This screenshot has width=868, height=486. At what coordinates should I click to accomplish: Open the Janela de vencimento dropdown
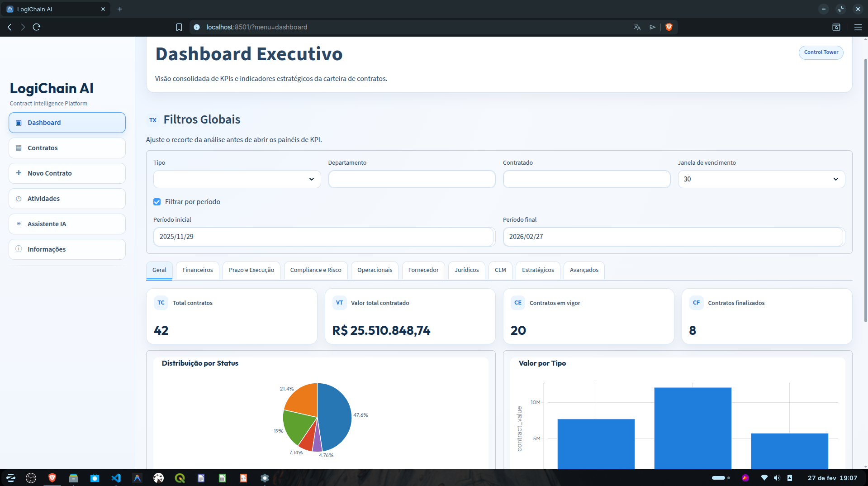[760, 179]
